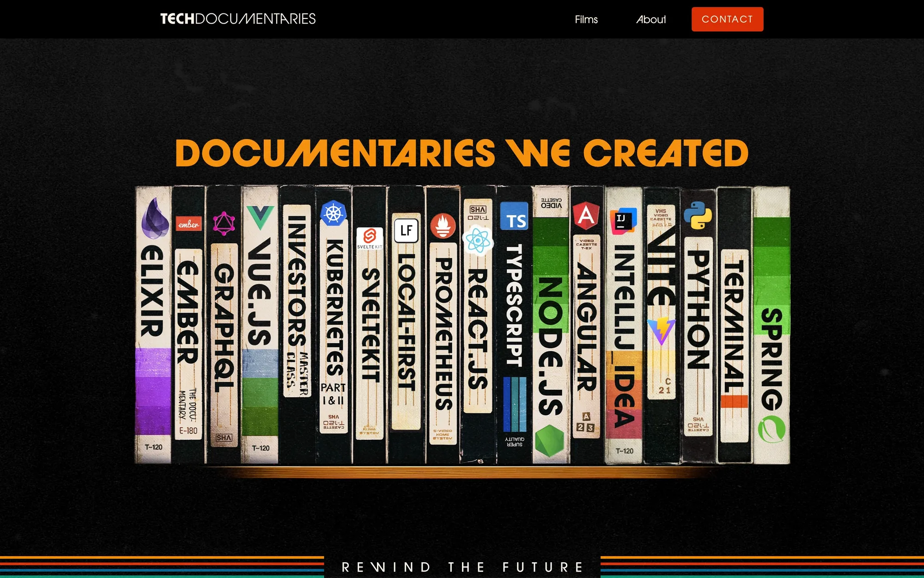924x578 pixels.
Task: Open the Films menu item
Action: (x=586, y=19)
